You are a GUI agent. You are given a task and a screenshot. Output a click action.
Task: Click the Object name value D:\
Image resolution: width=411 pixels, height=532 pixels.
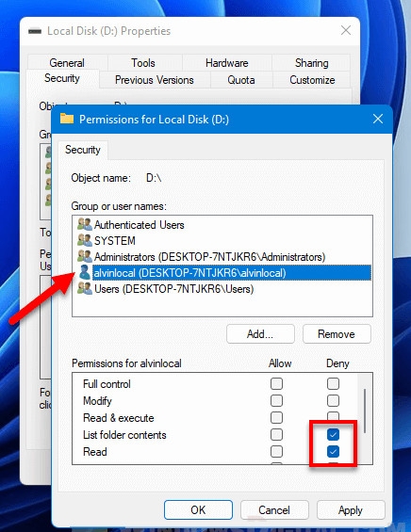pos(154,177)
